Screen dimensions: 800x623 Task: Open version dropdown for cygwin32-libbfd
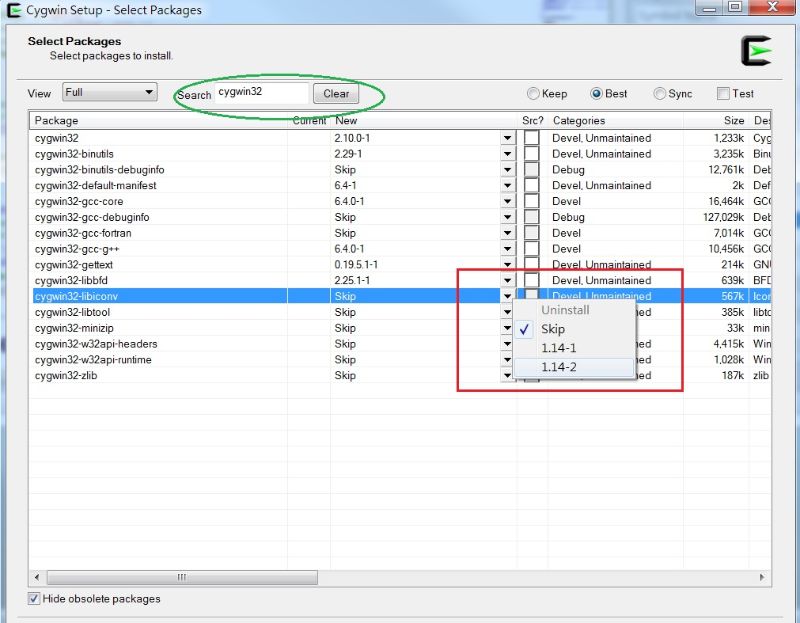pos(507,280)
